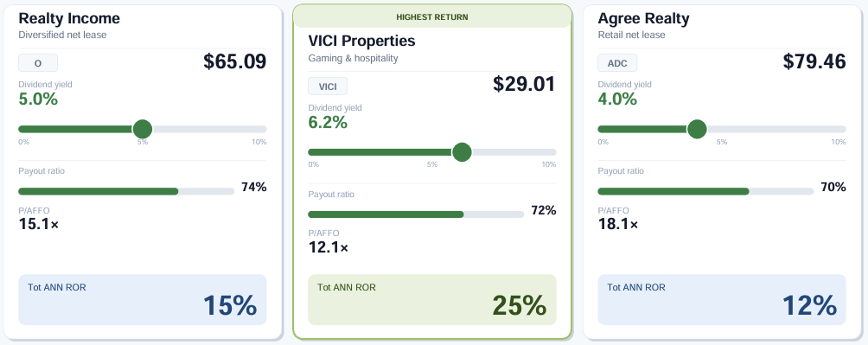Viewport: 868px width, 345px height.
Task: Click the $29.01 share price
Action: tap(524, 84)
